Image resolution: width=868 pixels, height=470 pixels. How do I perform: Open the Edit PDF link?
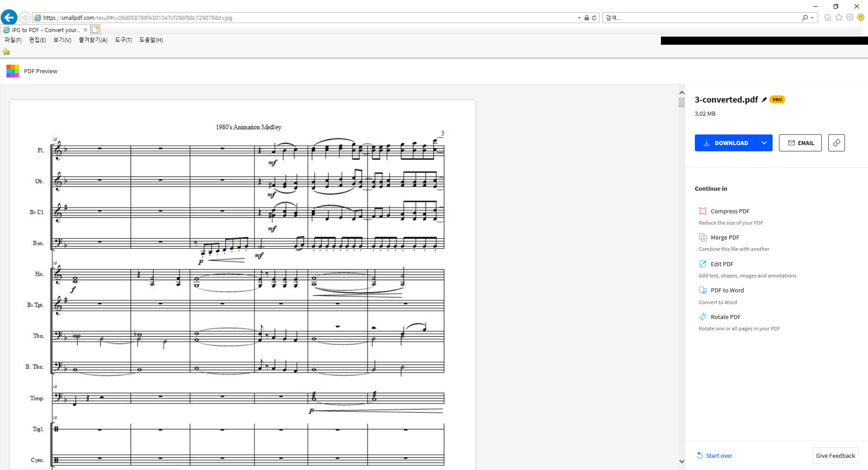(x=722, y=264)
